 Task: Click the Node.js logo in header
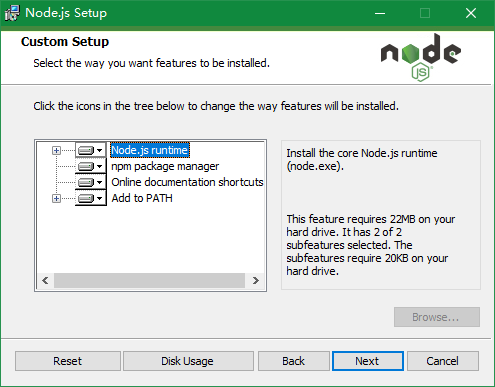(421, 57)
